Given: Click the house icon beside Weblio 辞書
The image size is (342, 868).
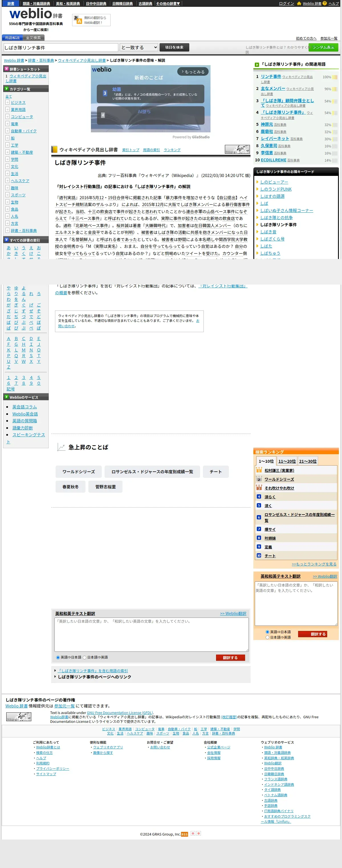Looking at the screenshot, I should click(x=299, y=3).
